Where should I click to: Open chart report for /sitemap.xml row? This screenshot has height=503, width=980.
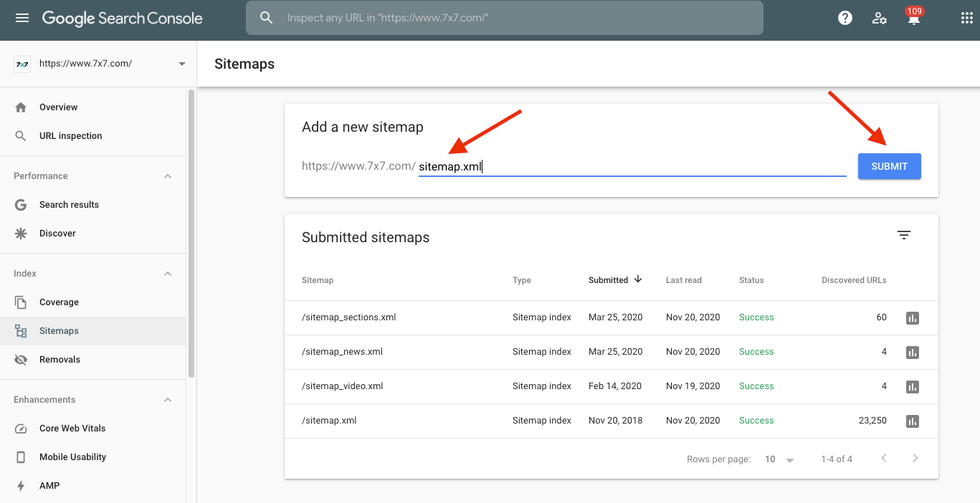(912, 421)
